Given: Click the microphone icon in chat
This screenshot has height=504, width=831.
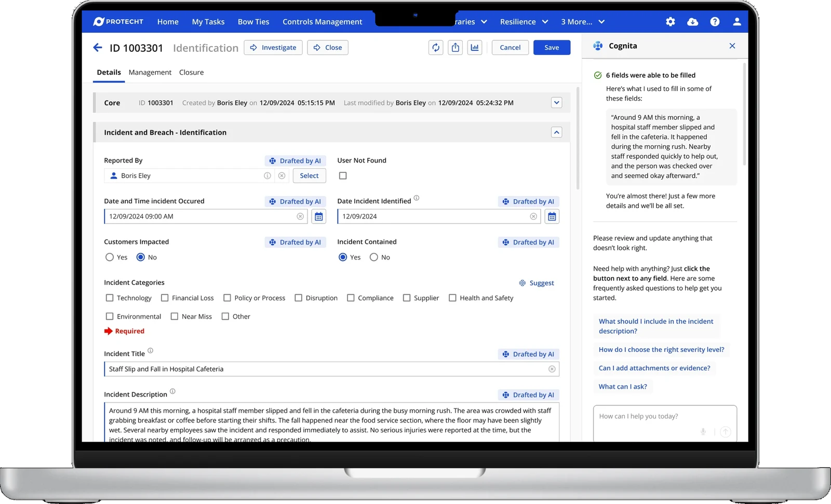Looking at the screenshot, I should click(x=703, y=432).
